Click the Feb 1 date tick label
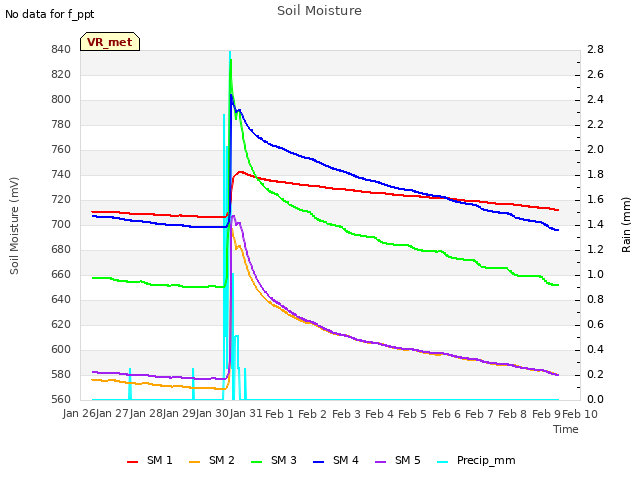 pos(279,414)
